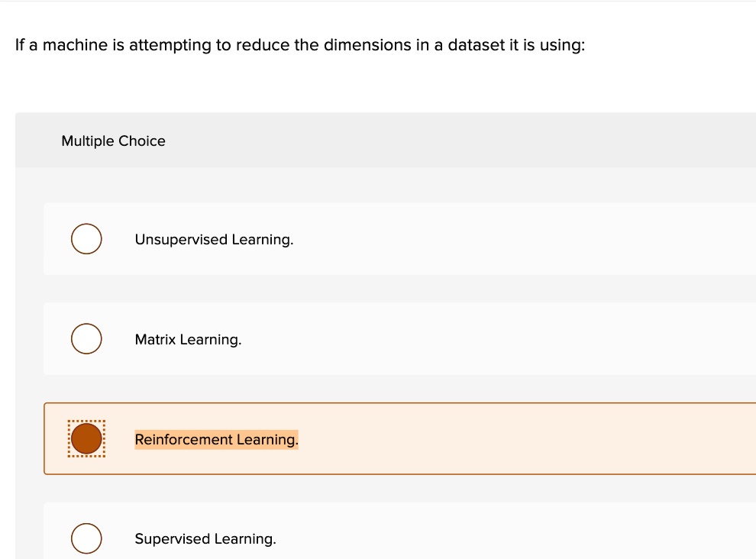Click the 'Unsupervised Learning.' answer text
This screenshot has height=559, width=756.
[214, 240]
